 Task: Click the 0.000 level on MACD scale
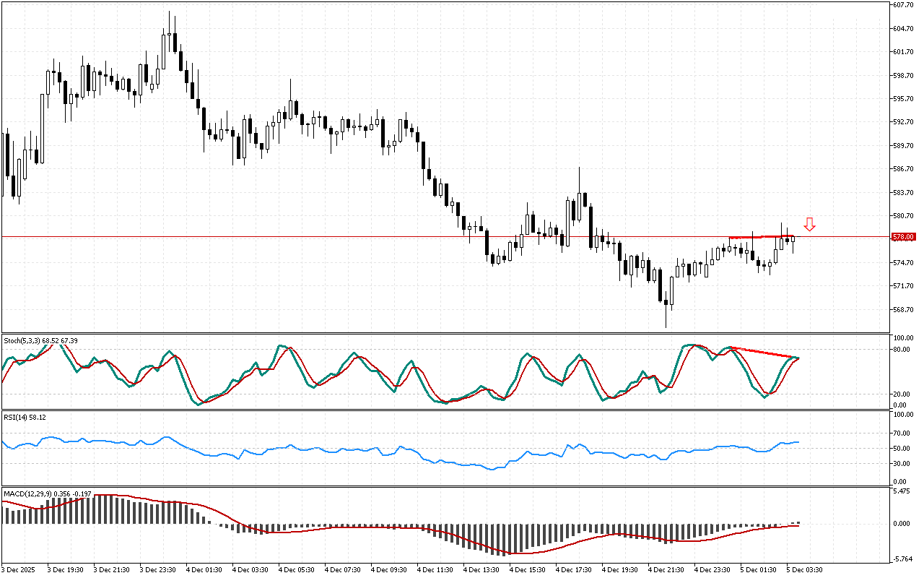click(x=903, y=524)
